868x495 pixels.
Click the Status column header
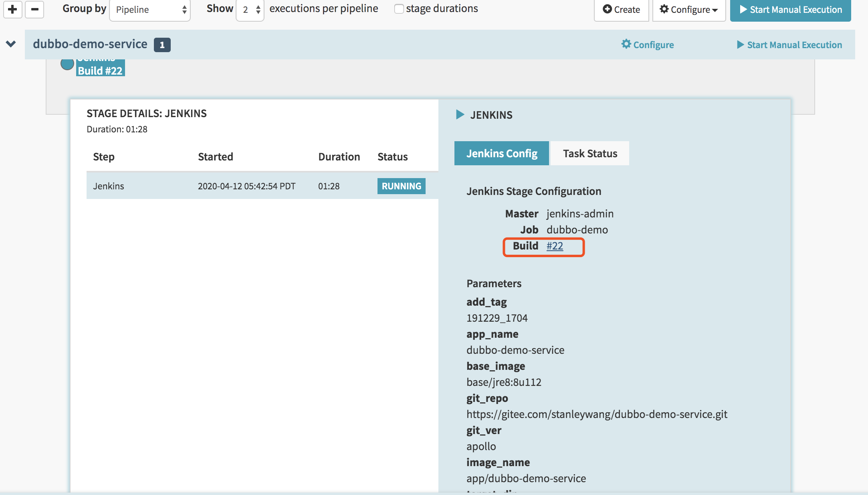tap(392, 157)
